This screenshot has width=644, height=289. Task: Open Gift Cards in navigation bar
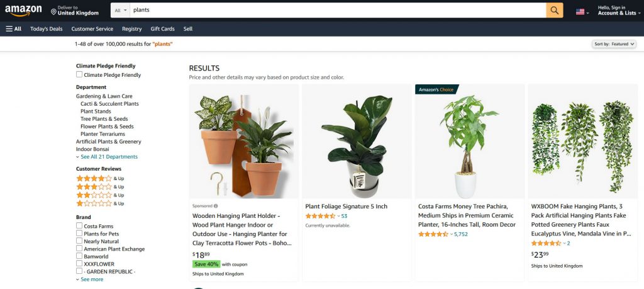coord(163,29)
